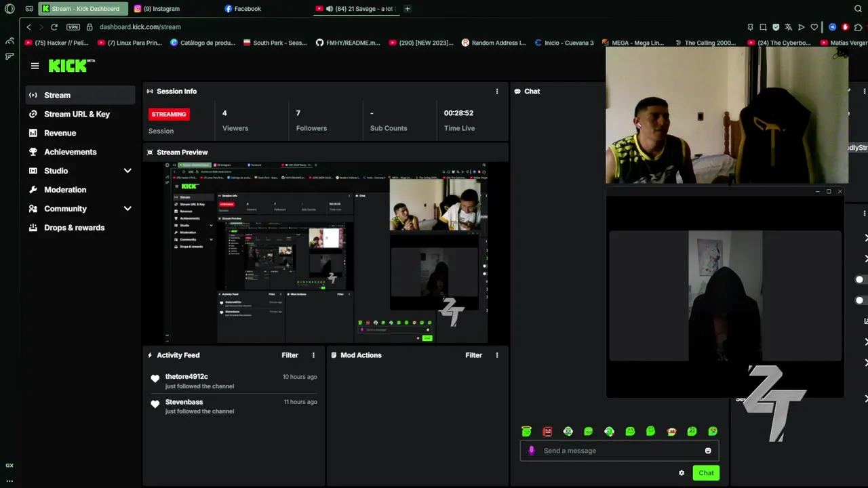Open the Revenue page
The image size is (868, 488).
[x=80, y=133]
